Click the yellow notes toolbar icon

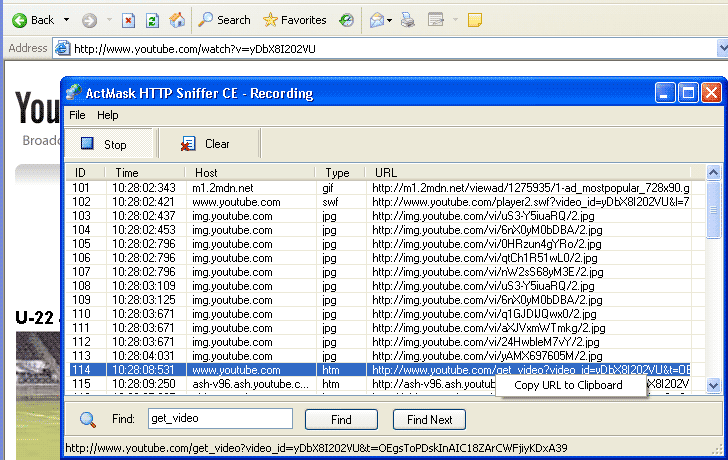coord(474,20)
